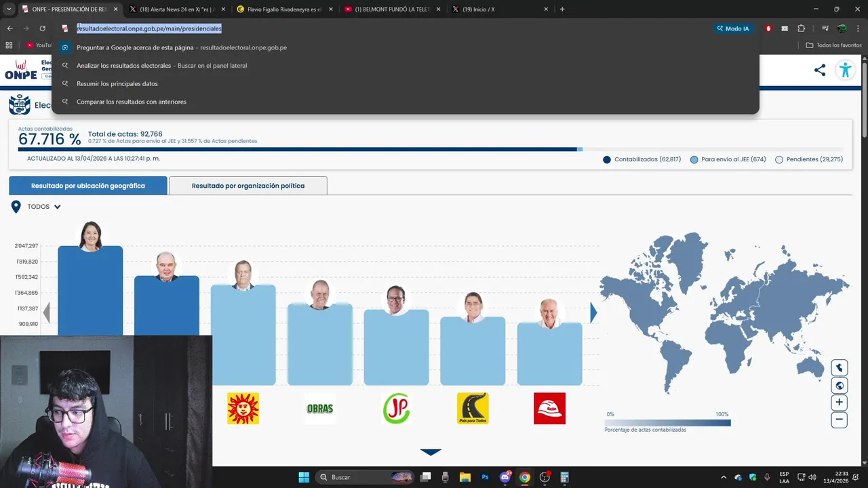Open the Chrome apps grid in bookmarks bar
The height and width of the screenshot is (488, 868).
[9, 45]
